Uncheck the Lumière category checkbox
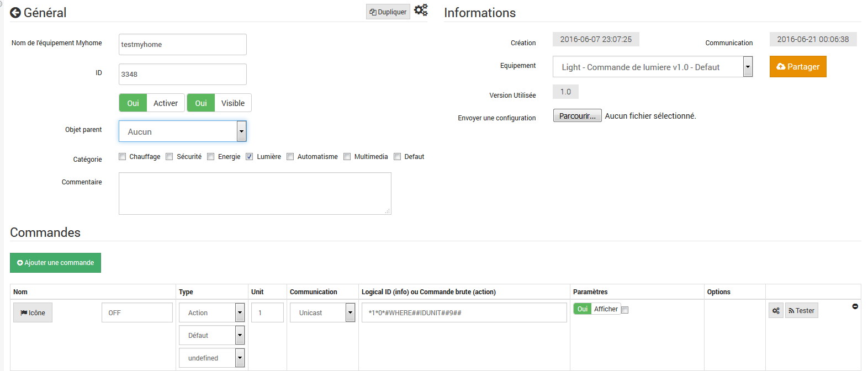The width and height of the screenshot is (868, 371). tap(250, 157)
